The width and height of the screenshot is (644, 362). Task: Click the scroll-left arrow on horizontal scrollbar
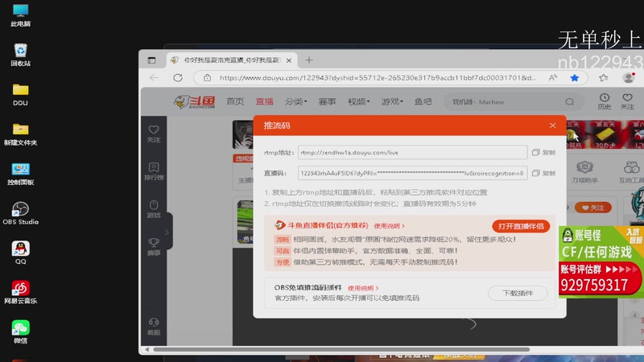147,350
